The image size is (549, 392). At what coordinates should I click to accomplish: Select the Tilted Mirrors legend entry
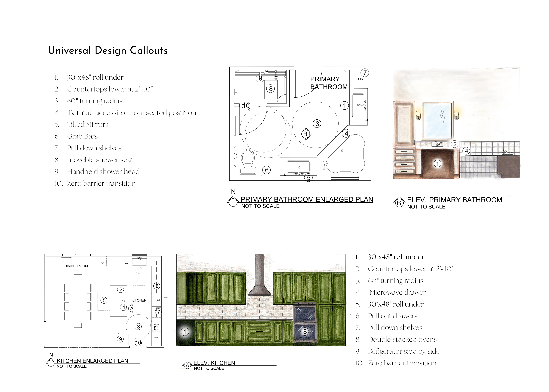(88, 125)
